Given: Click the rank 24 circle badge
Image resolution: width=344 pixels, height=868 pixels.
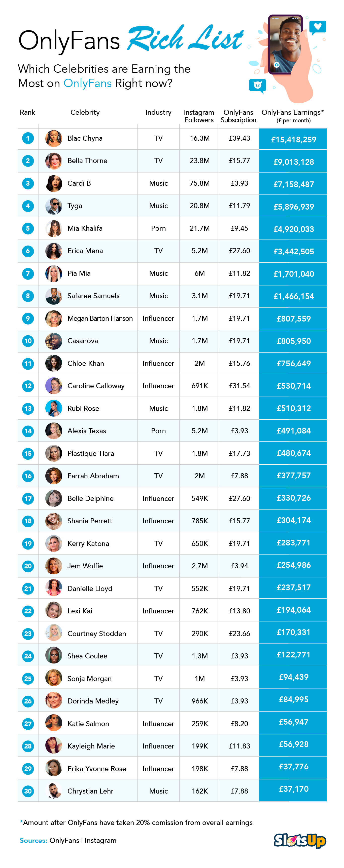Looking at the screenshot, I should [x=28, y=656].
